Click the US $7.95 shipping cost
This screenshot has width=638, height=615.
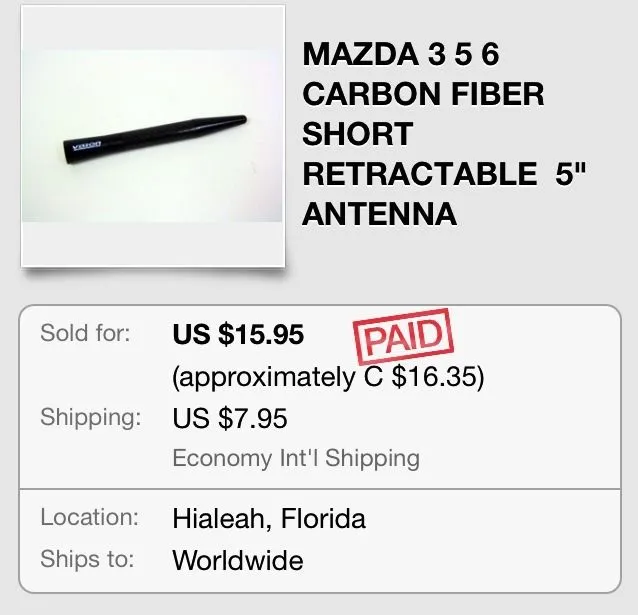(230, 417)
